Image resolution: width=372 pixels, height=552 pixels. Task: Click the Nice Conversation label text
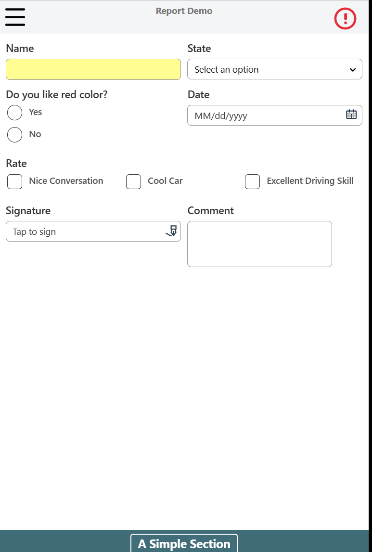tap(66, 181)
